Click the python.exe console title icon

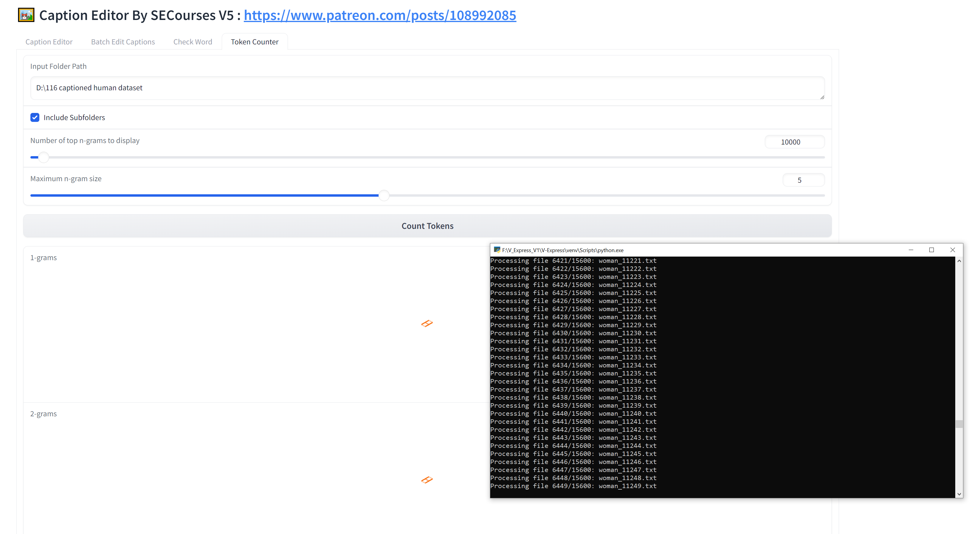click(x=497, y=250)
